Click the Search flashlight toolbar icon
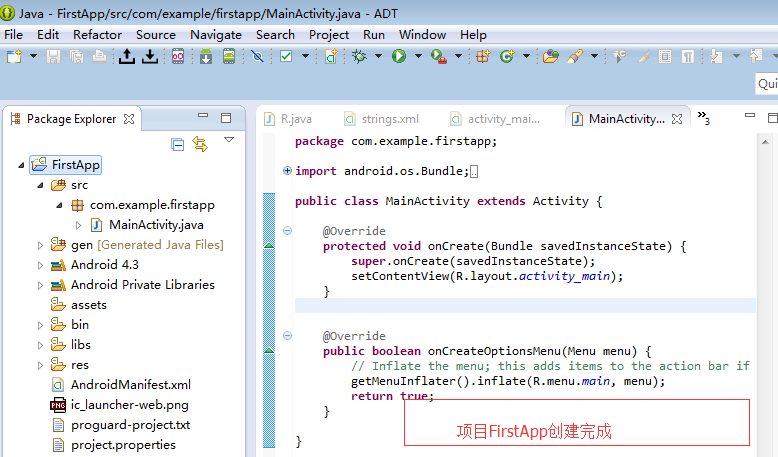Image resolution: width=778 pixels, height=457 pixels. [x=575, y=57]
